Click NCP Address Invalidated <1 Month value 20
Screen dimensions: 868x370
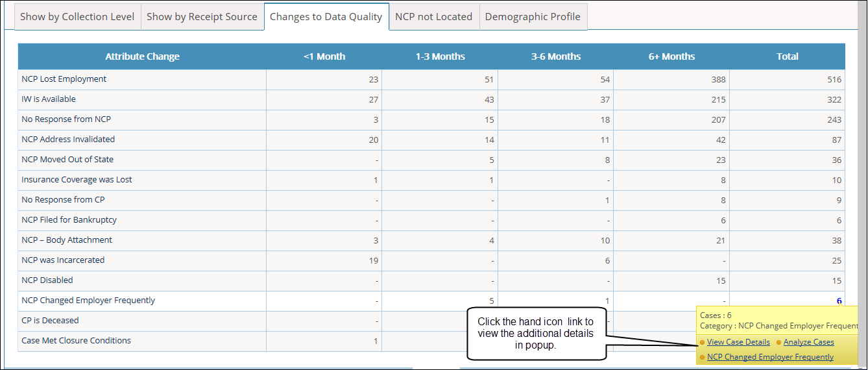[373, 140]
